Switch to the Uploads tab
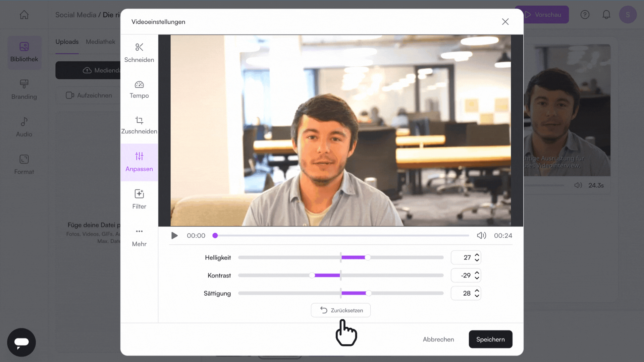 67,42
